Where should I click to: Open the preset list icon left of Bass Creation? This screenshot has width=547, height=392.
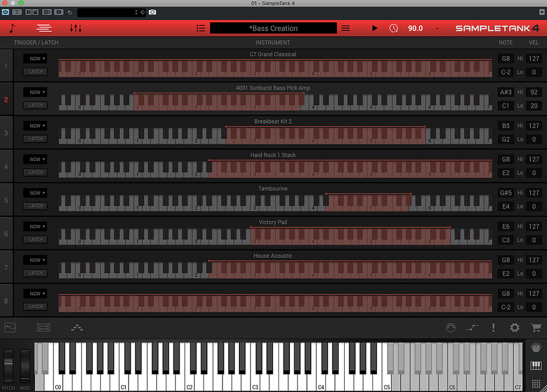[201, 28]
